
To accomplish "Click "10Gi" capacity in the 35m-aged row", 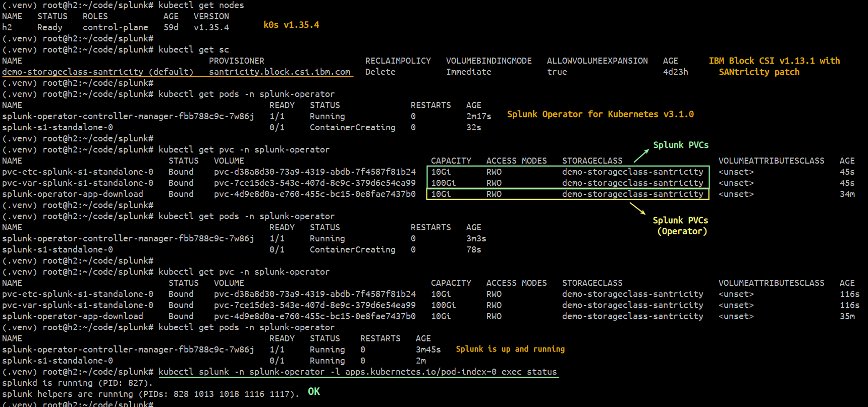I will coord(441,316).
